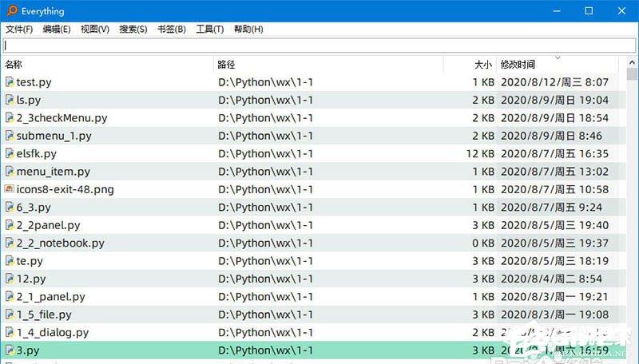This screenshot has height=364, width=639.
Task: Click the Everything app icon in title bar
Action: tap(12, 10)
